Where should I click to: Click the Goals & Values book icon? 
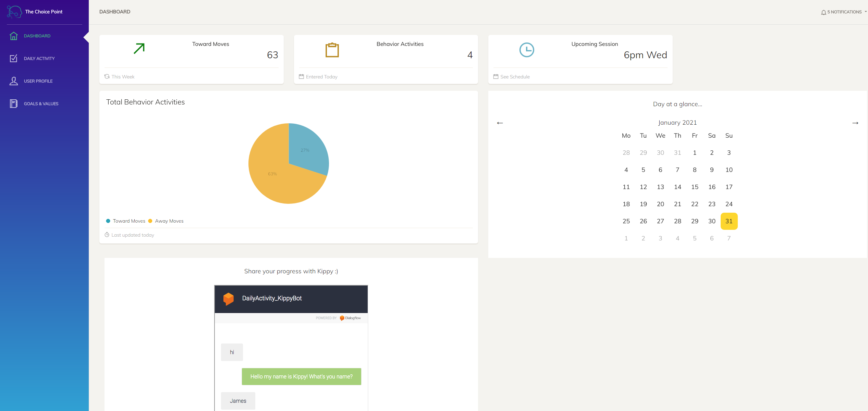pos(14,104)
